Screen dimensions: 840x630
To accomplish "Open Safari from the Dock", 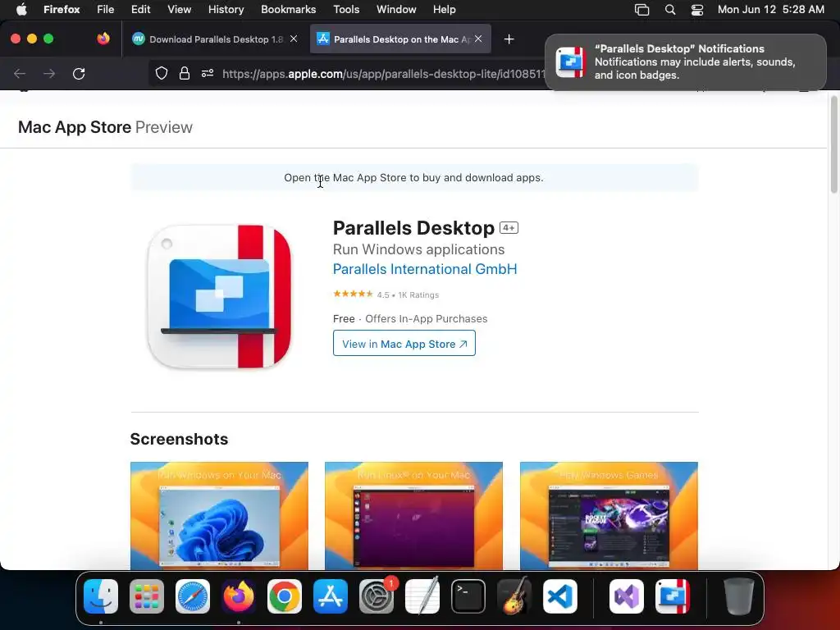I will (x=192, y=596).
